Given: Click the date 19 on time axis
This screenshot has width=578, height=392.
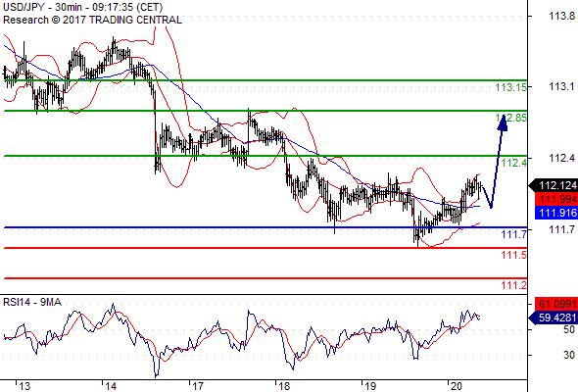Looking at the screenshot, I should coord(370,386).
